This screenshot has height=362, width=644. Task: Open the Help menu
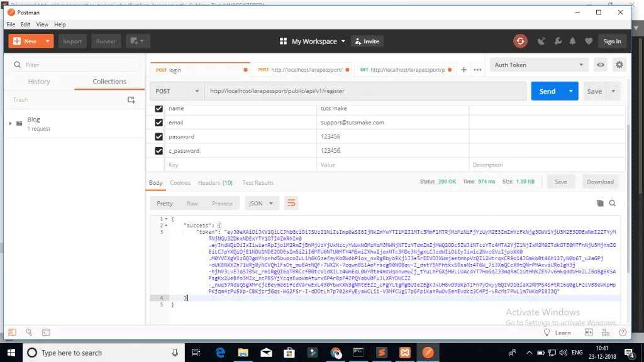pos(60,25)
